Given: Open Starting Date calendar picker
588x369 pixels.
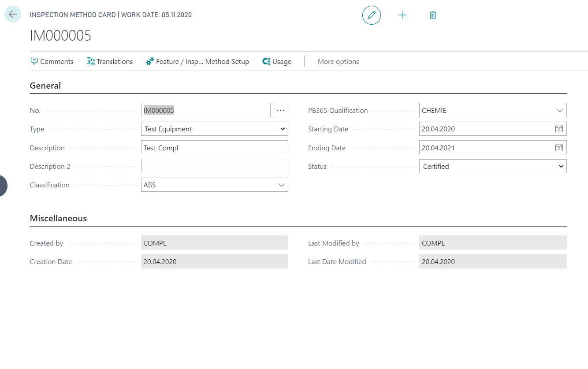Looking at the screenshot, I should (559, 129).
